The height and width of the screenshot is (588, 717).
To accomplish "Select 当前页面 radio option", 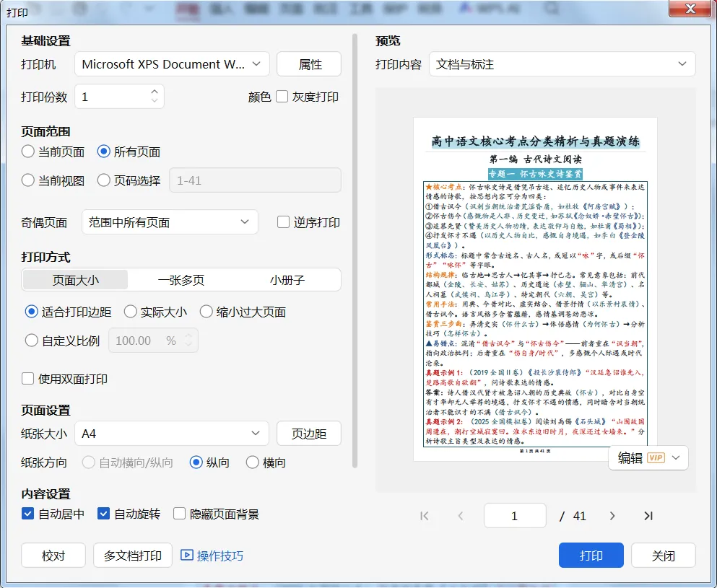I will click(28, 152).
